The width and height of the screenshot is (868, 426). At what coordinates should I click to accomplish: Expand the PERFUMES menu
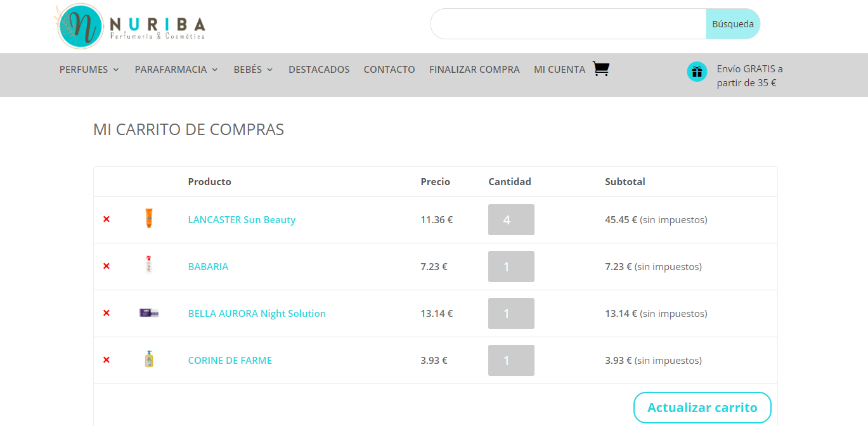[x=89, y=70]
